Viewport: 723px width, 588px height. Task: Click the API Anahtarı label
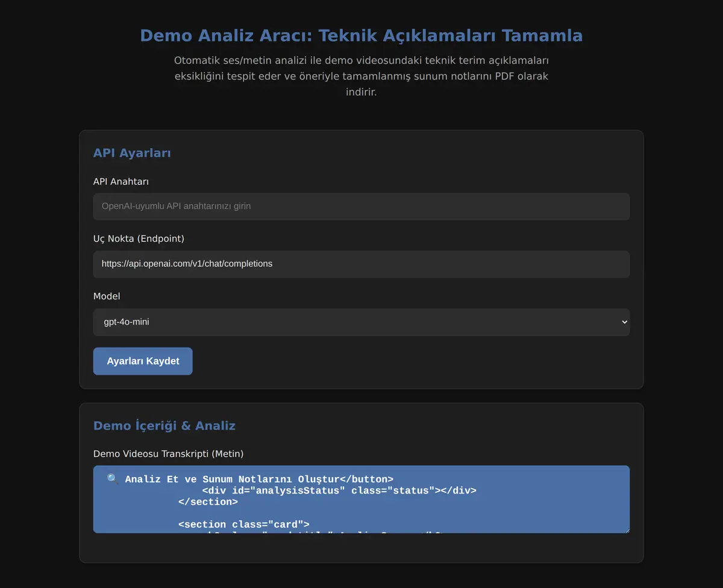[x=121, y=181]
